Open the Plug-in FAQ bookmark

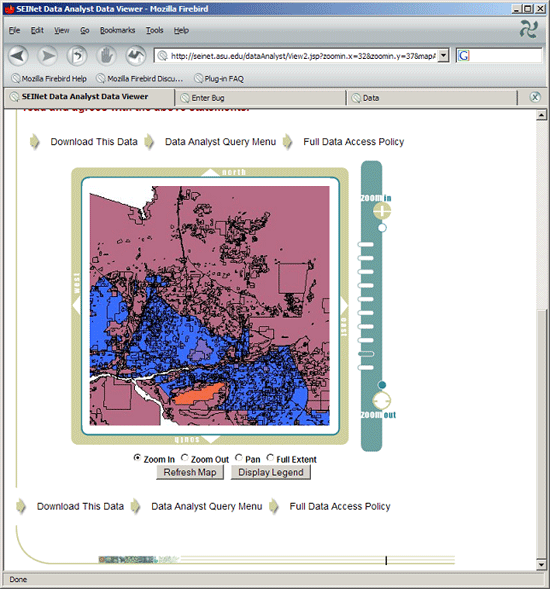pyautogui.click(x=219, y=79)
